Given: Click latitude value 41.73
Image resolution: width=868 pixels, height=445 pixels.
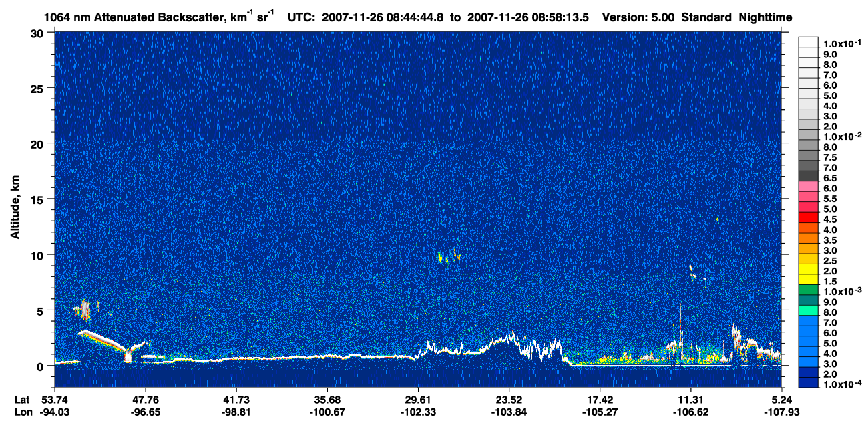Looking at the screenshot, I should click(236, 400).
